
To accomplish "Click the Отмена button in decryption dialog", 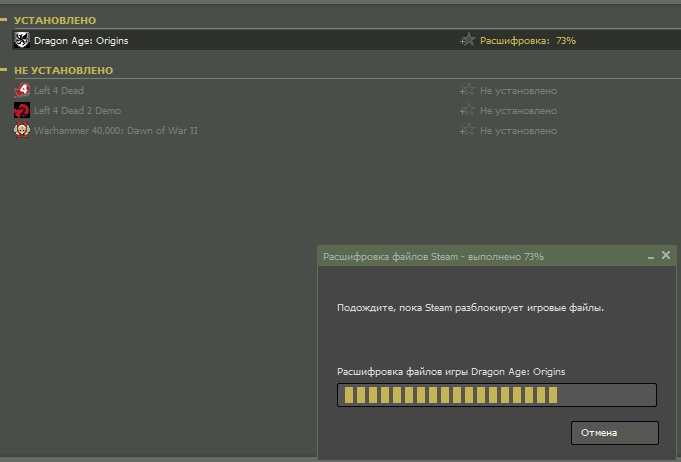I will 615,432.
